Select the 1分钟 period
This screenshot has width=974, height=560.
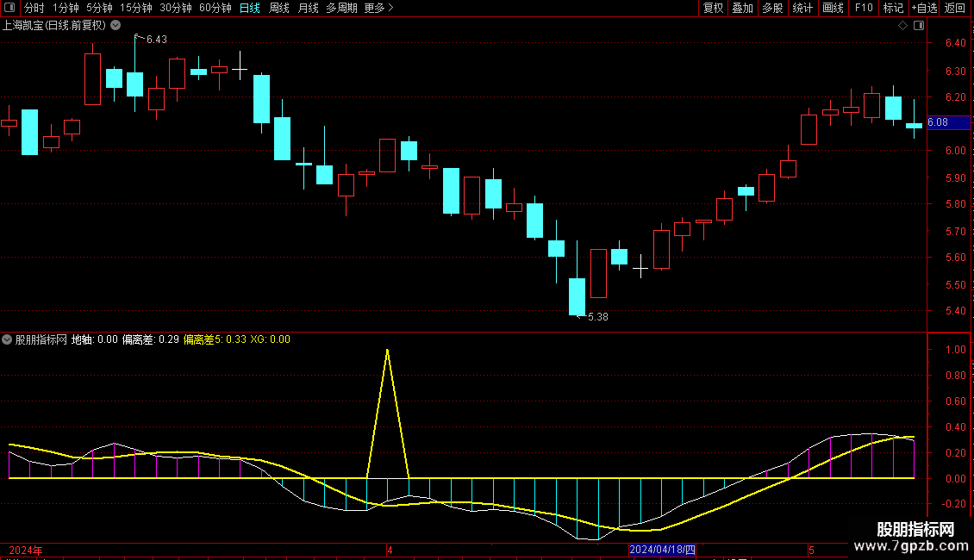coord(66,8)
